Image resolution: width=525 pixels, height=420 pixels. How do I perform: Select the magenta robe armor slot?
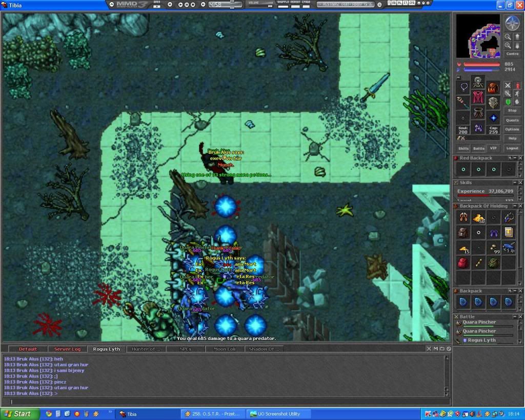coord(478,97)
